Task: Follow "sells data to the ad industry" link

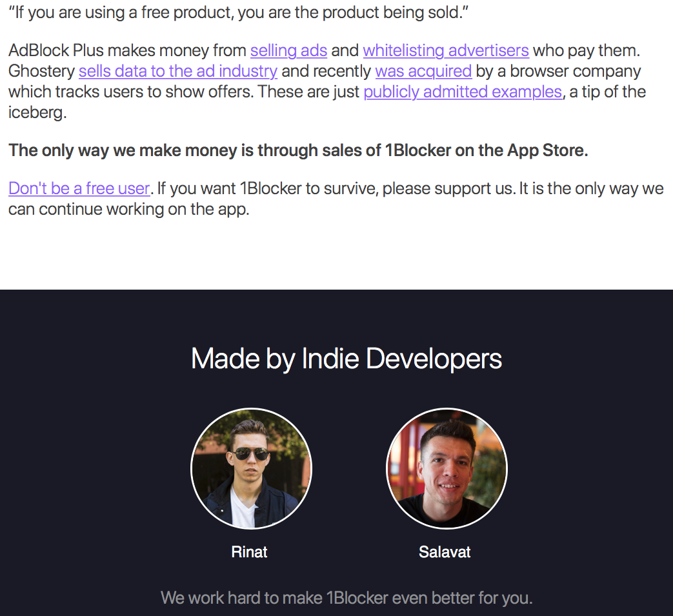Action: [178, 71]
